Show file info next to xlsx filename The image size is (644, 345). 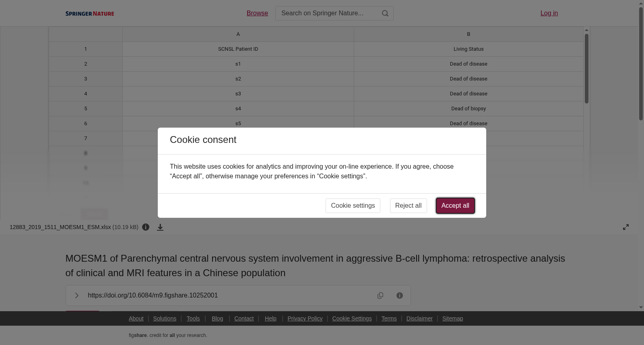coord(146,227)
